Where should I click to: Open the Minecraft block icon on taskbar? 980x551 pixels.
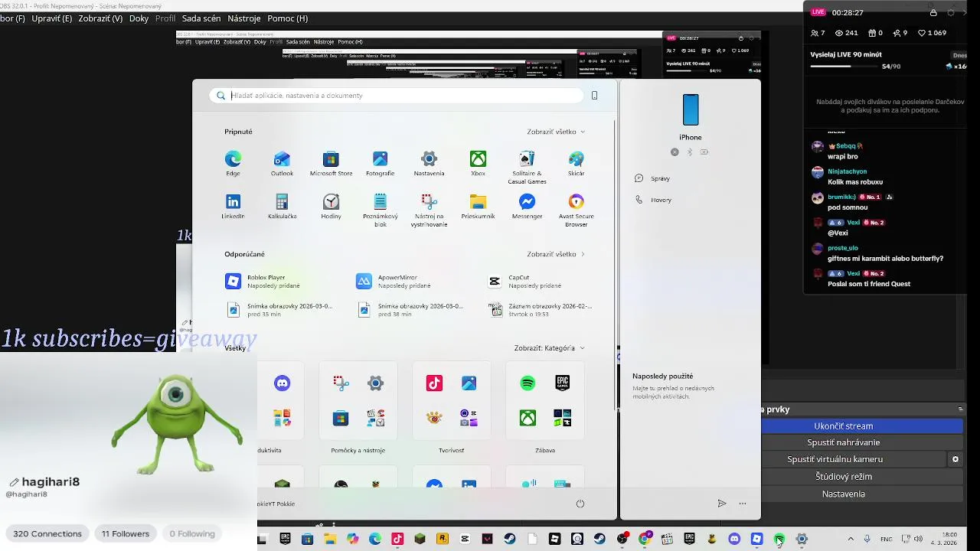click(420, 539)
